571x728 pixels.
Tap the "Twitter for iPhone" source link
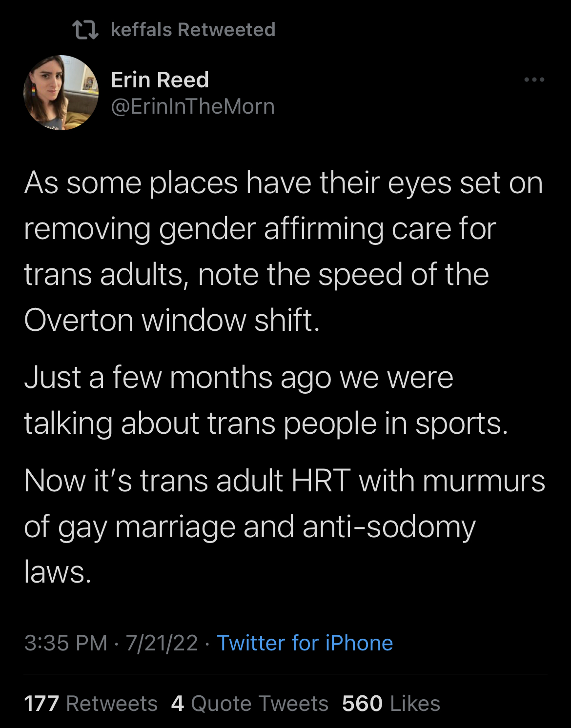(305, 643)
